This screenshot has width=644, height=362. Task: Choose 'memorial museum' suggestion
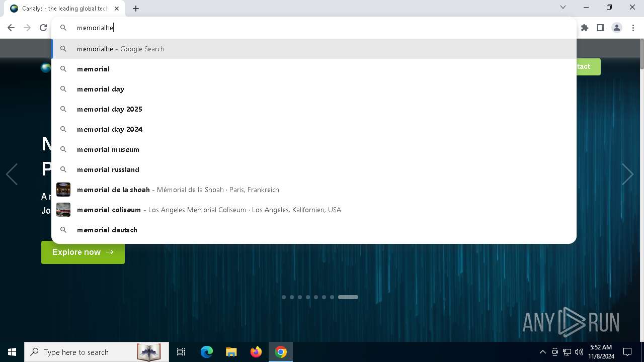click(x=314, y=149)
